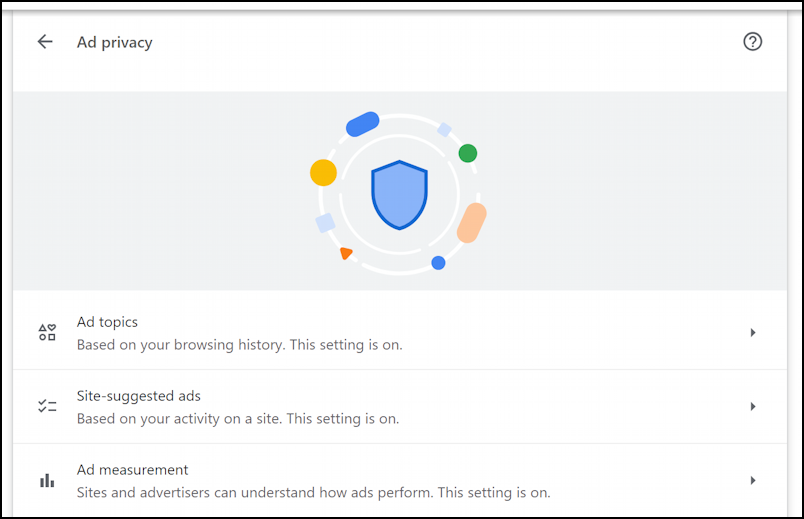Click the peach pill shape in the illustration
Image resolution: width=804 pixels, height=519 pixels.
coord(471,223)
